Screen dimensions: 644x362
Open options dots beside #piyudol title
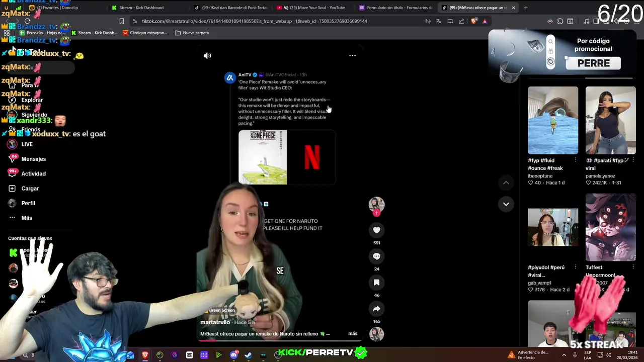(576, 267)
